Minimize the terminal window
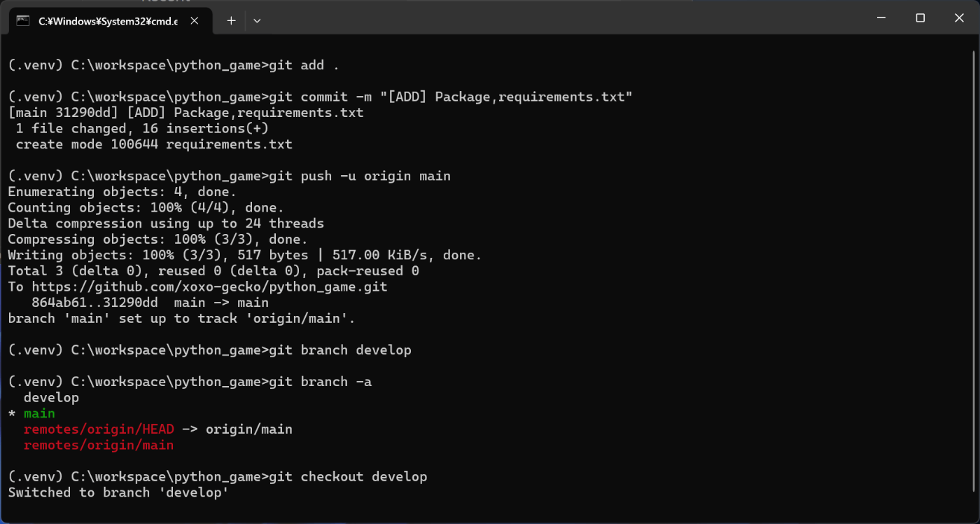Viewport: 980px width, 524px height. [x=881, y=18]
